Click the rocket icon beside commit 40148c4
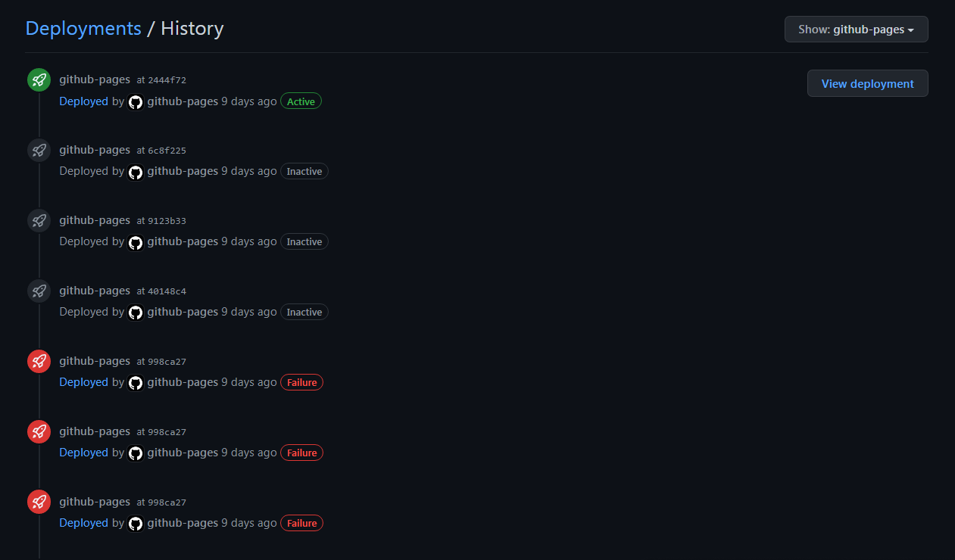Screen dimensions: 955x560 (39, 291)
